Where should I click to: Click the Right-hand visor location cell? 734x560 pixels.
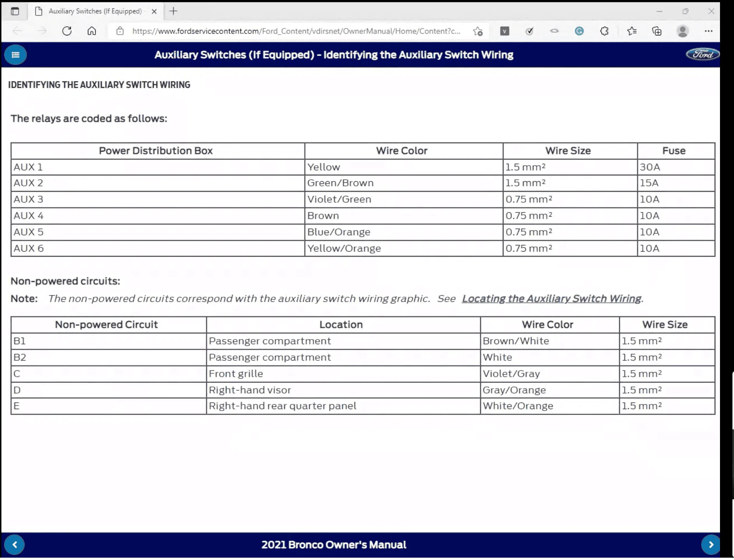(x=343, y=390)
